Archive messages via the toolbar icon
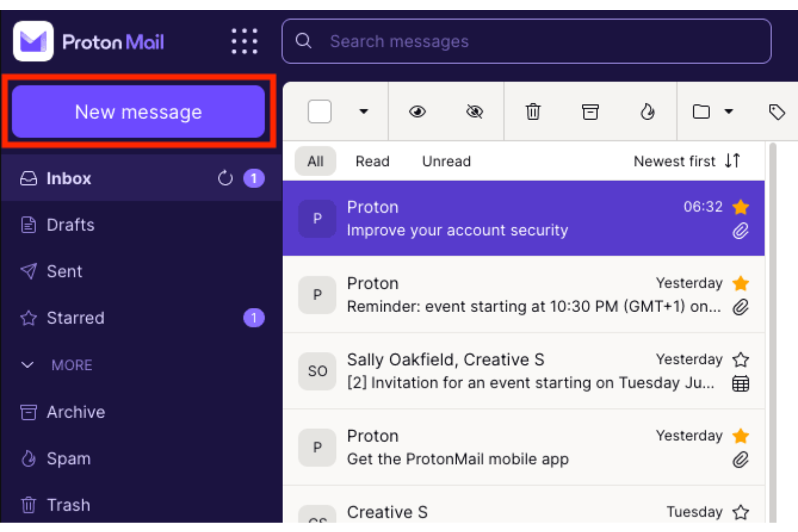Viewport: 798px width, 532px height. [590, 112]
